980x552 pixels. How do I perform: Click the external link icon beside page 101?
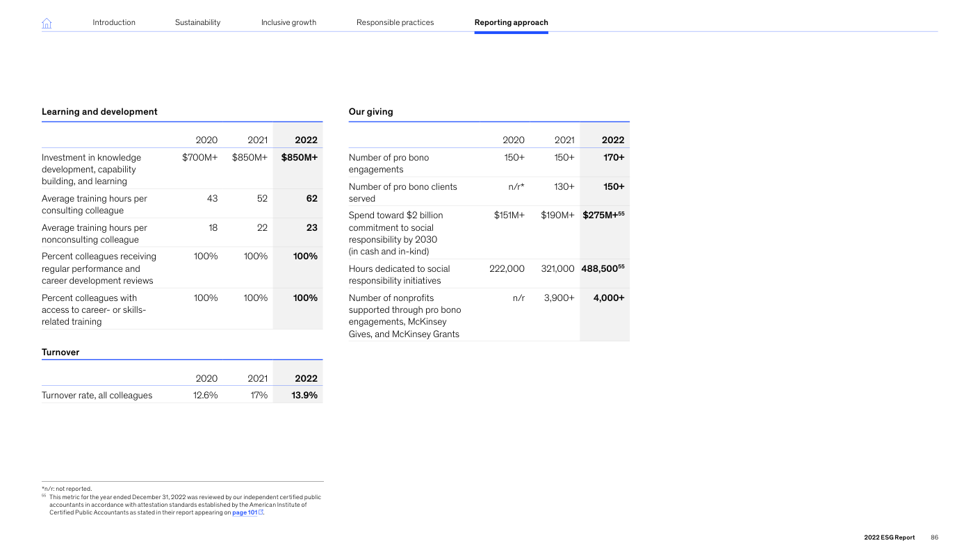[x=261, y=512]
